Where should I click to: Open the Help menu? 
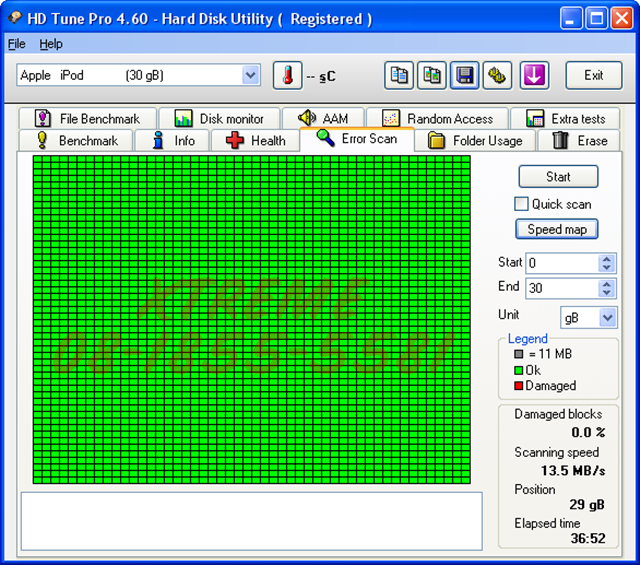[51, 44]
